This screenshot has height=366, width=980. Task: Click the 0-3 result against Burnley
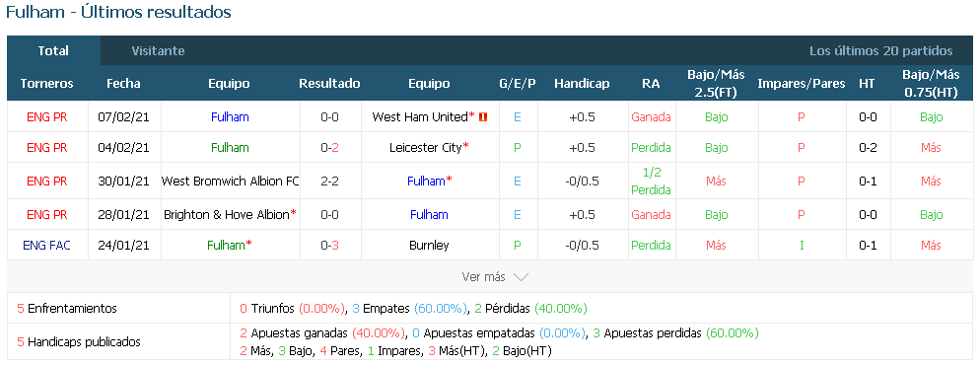(x=329, y=246)
